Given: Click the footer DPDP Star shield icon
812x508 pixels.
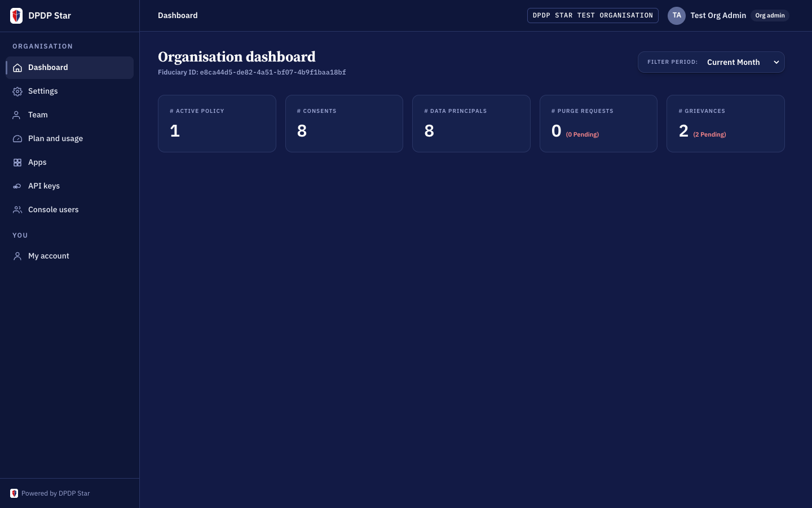Looking at the screenshot, I should click(14, 493).
